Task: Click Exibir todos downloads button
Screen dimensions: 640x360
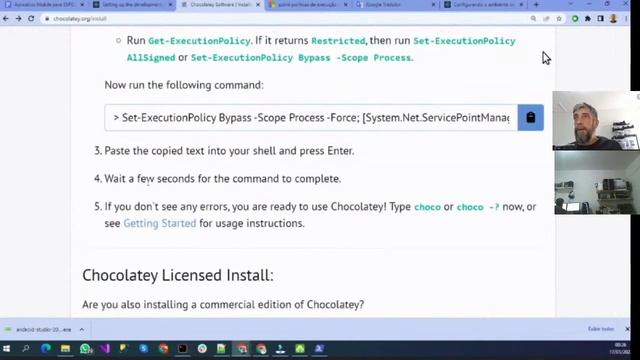Action: [601, 329]
